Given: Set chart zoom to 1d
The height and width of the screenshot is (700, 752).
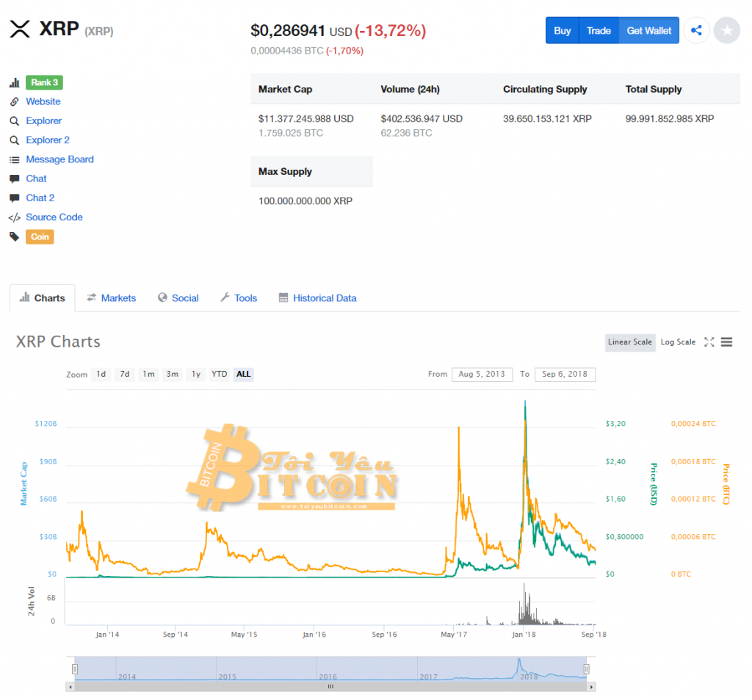Looking at the screenshot, I should (101, 374).
